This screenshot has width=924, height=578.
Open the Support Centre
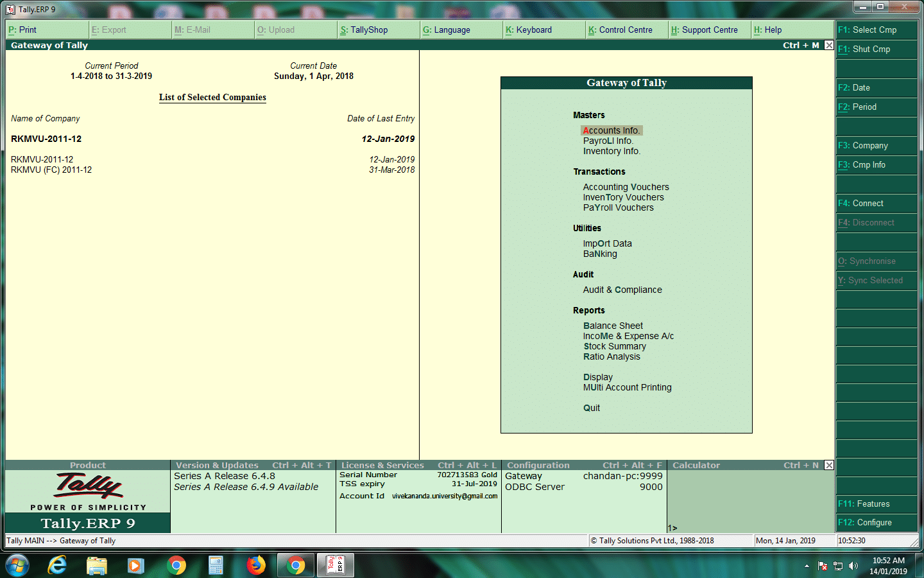coord(709,30)
